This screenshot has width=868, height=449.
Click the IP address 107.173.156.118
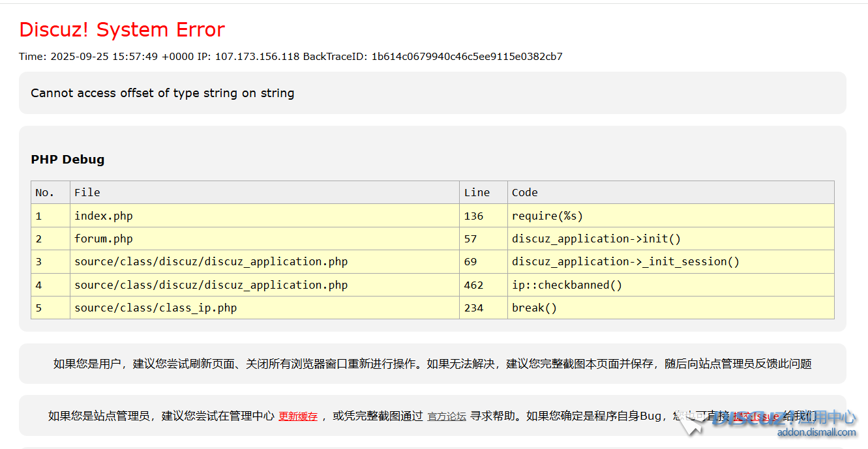(257, 57)
